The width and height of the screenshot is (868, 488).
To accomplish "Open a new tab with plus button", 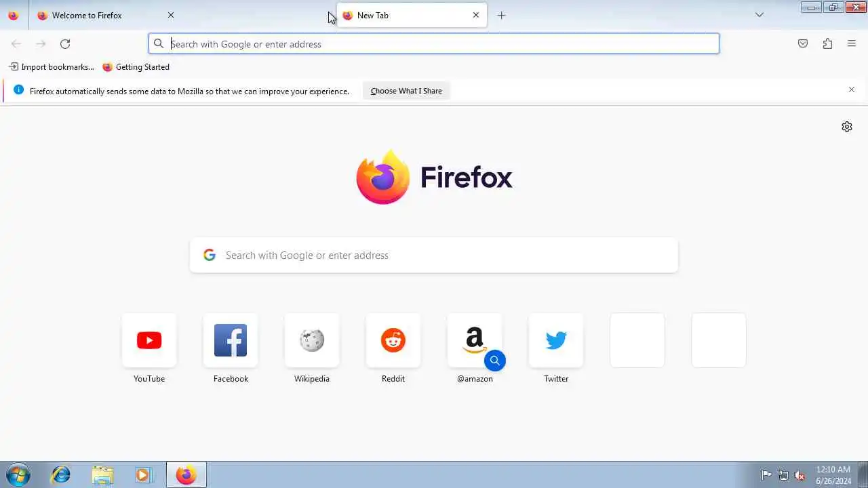I will [x=501, y=15].
